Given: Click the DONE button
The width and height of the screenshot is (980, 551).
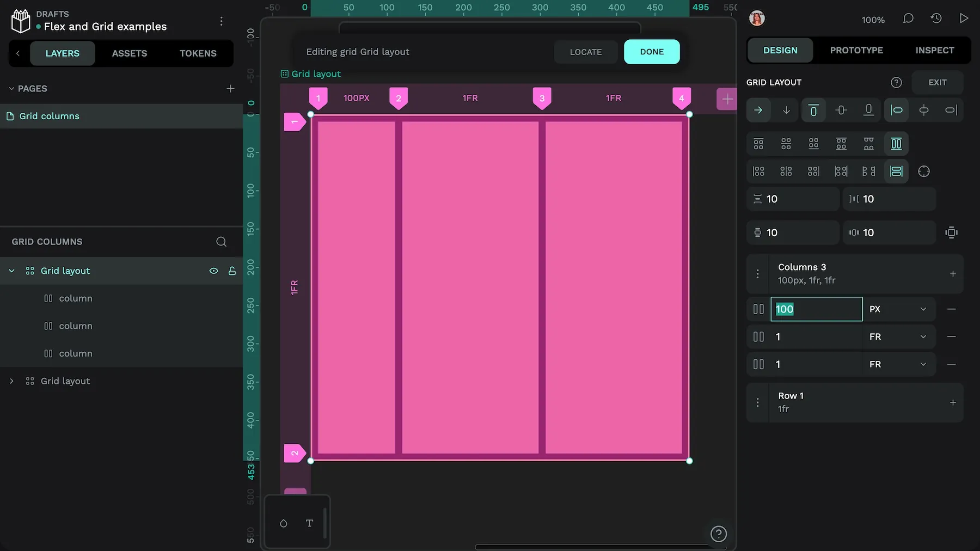Looking at the screenshot, I should click(x=651, y=52).
